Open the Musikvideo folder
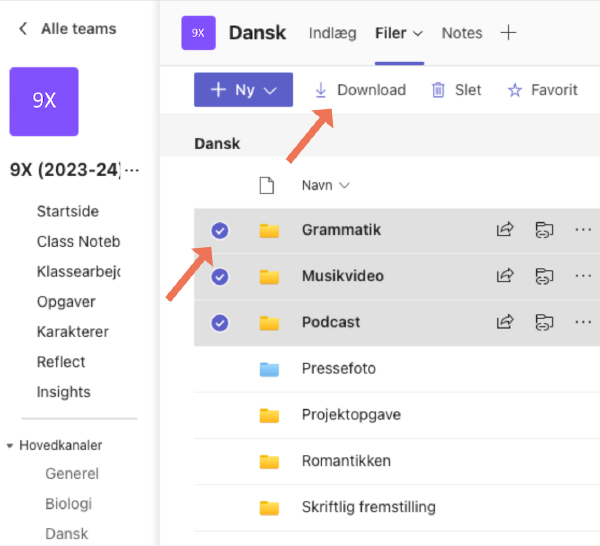The width and height of the screenshot is (600, 546). tap(342, 276)
